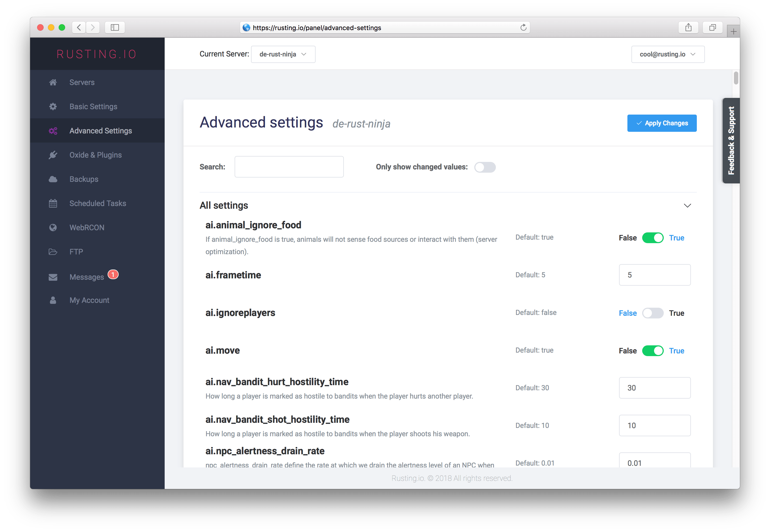Toggle Only show changed values switch
The height and width of the screenshot is (532, 770).
(485, 167)
